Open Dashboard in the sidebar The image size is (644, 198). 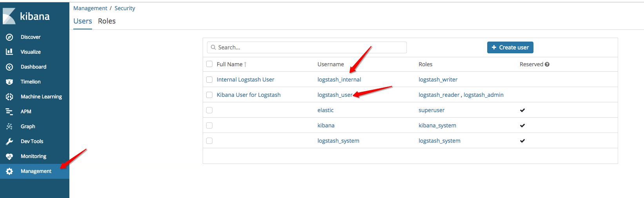pos(34,67)
